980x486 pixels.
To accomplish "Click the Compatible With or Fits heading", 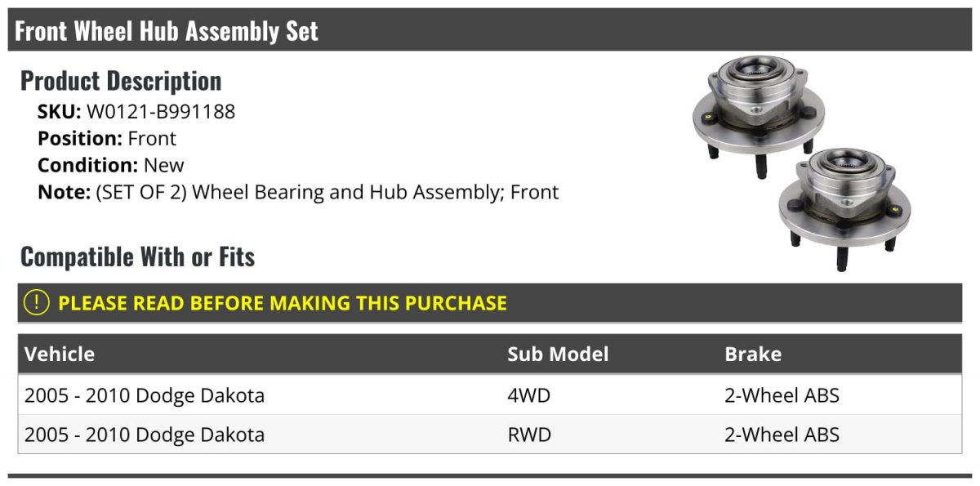I will click(137, 257).
